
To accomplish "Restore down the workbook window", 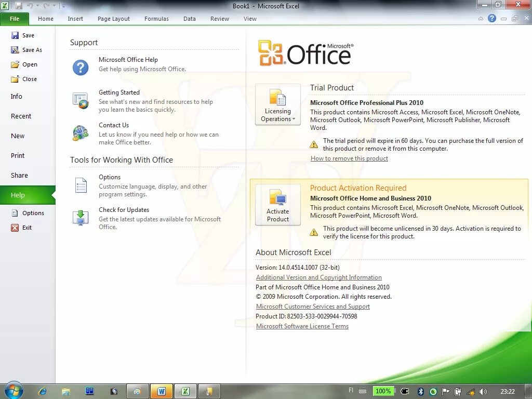I will pos(515,19).
